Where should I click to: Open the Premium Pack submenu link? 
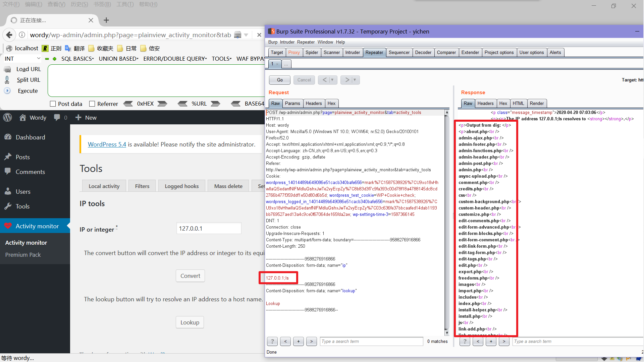tap(23, 255)
